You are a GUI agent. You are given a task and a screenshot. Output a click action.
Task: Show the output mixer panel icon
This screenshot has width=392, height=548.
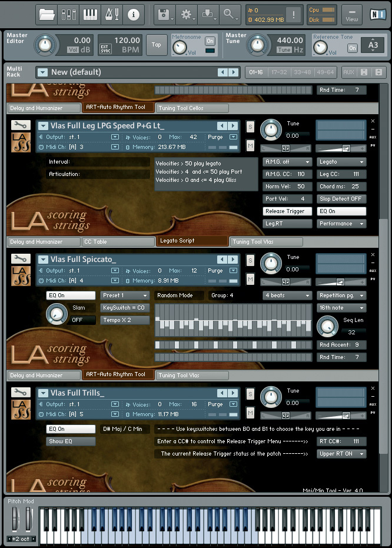68,14
